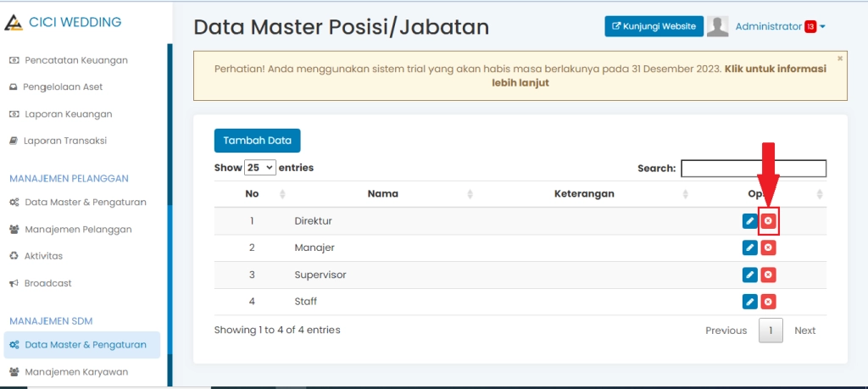Edit the Direktur row with pencil icon
This screenshot has width=868, height=389.
click(x=749, y=221)
